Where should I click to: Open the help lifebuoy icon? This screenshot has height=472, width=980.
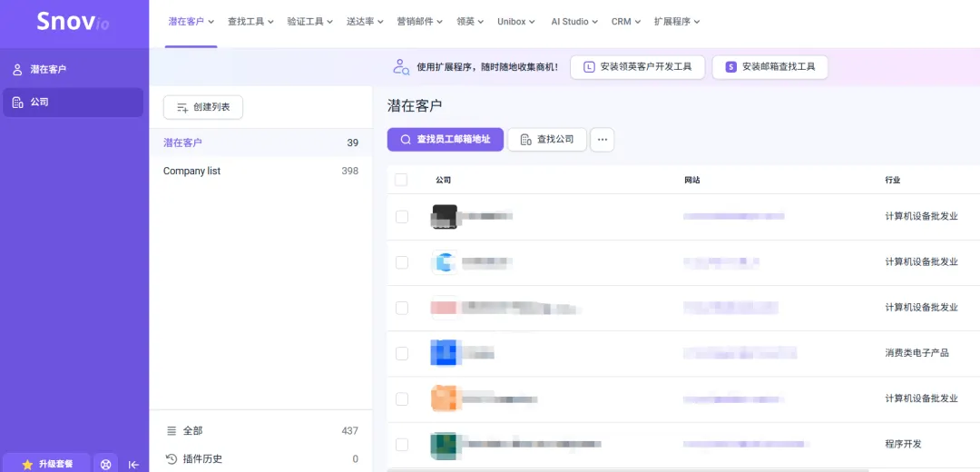click(x=105, y=465)
